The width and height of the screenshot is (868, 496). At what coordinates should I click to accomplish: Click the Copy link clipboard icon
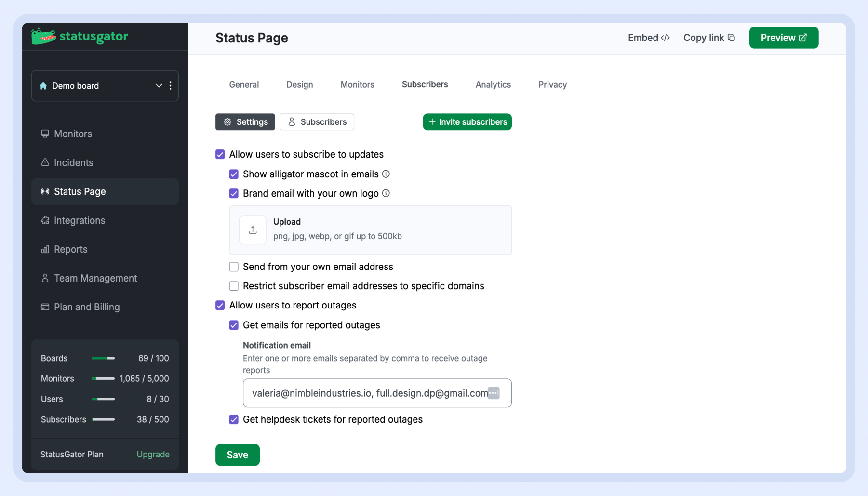[731, 38]
